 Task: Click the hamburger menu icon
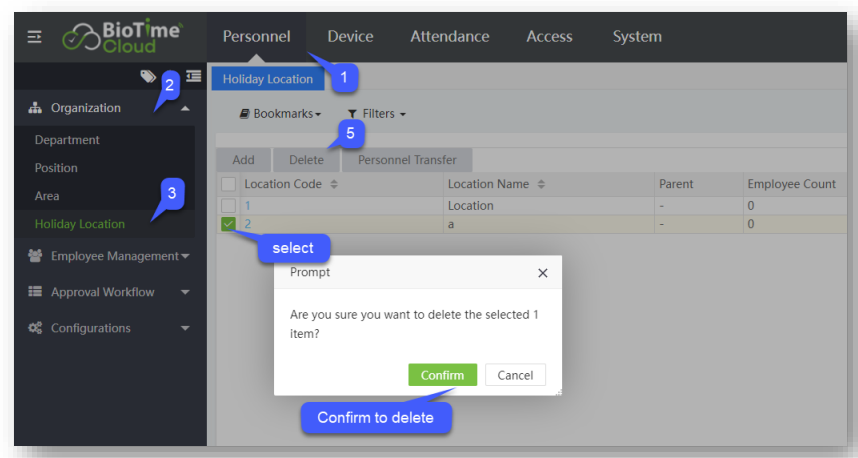[35, 37]
